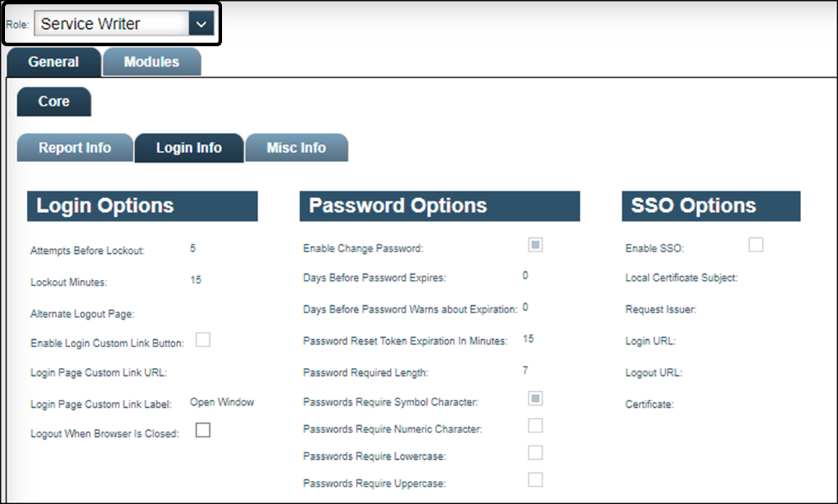Select the Login Info tab
Screen dimensions: 838x504
189,148
